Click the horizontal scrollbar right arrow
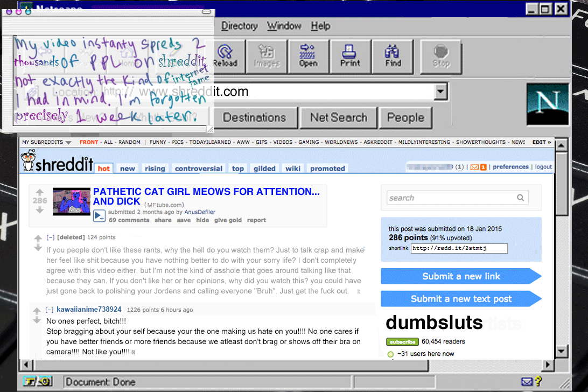Screen dimensions: 588x392 coord(548,365)
